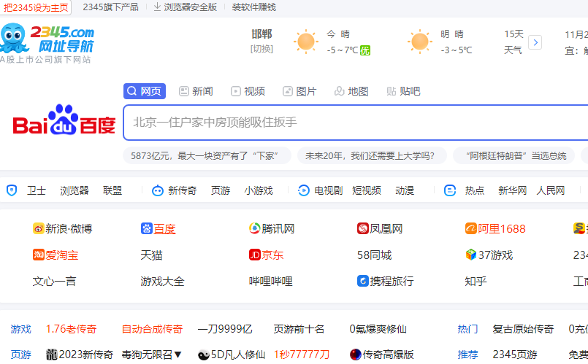This screenshot has height=364, width=588.
Task: Open the 新华网 navigation link
Action: click(x=512, y=190)
